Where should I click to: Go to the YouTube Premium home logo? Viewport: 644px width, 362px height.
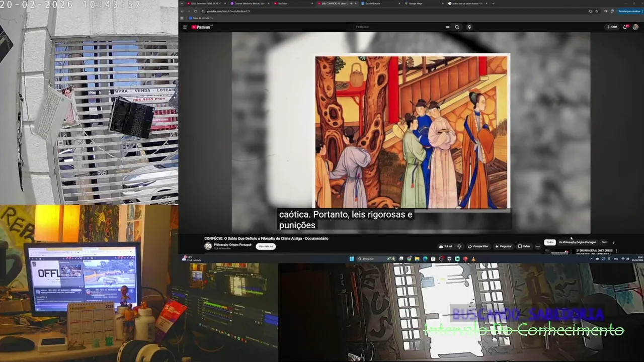[x=201, y=27]
